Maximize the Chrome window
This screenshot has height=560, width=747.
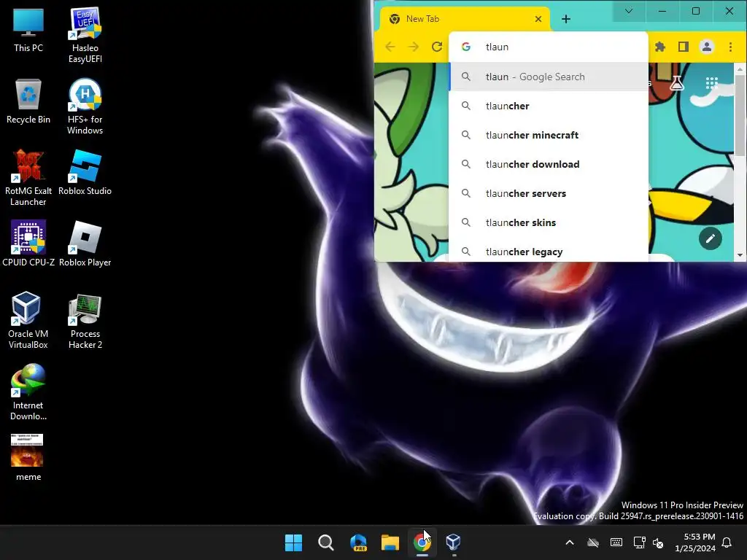click(695, 11)
